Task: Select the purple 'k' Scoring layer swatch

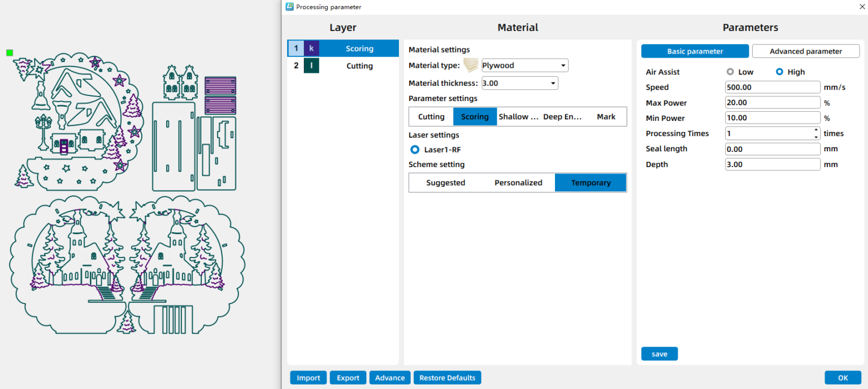Action: click(x=311, y=49)
